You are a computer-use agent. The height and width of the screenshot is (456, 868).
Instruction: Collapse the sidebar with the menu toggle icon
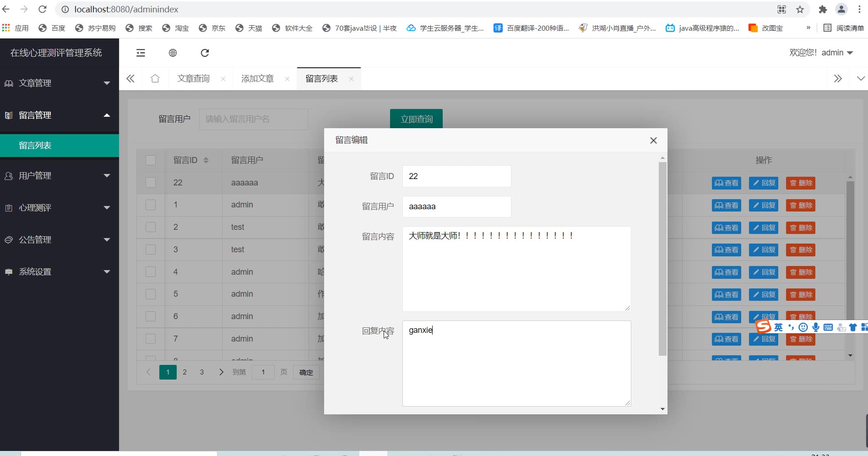pos(141,53)
